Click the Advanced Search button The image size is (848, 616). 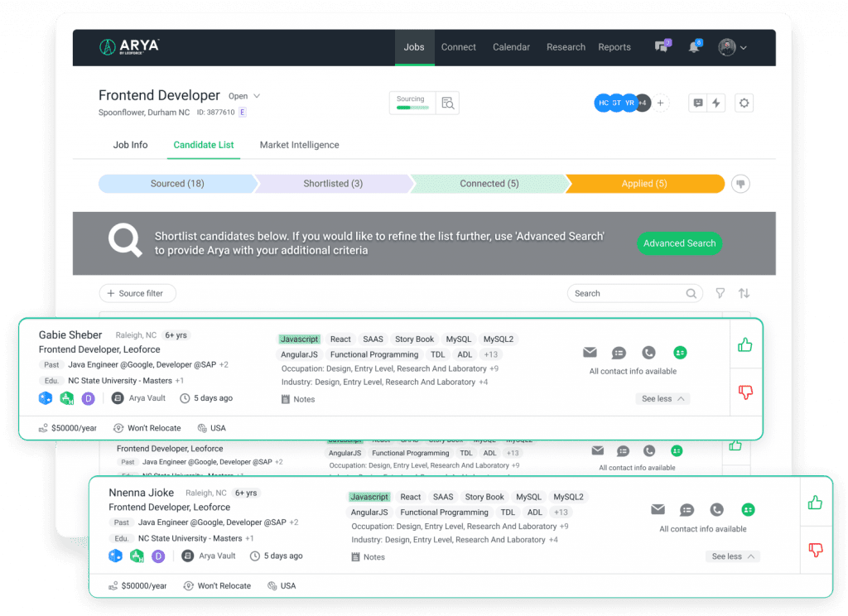click(x=679, y=243)
